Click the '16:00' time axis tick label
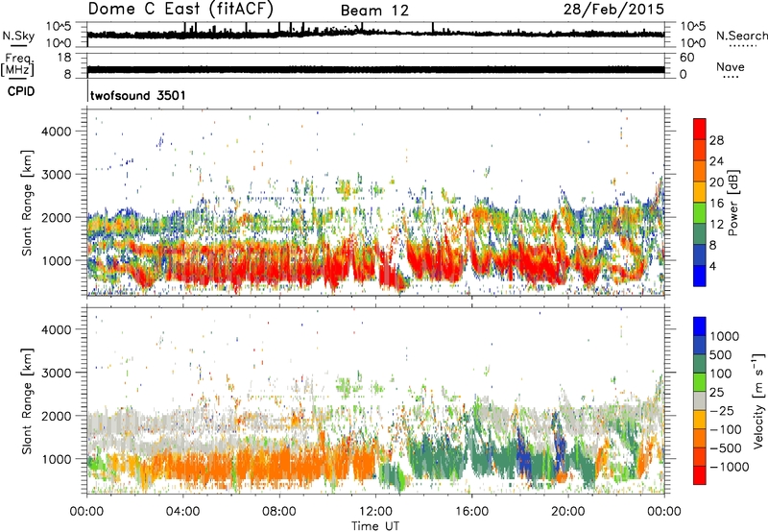 [471, 512]
